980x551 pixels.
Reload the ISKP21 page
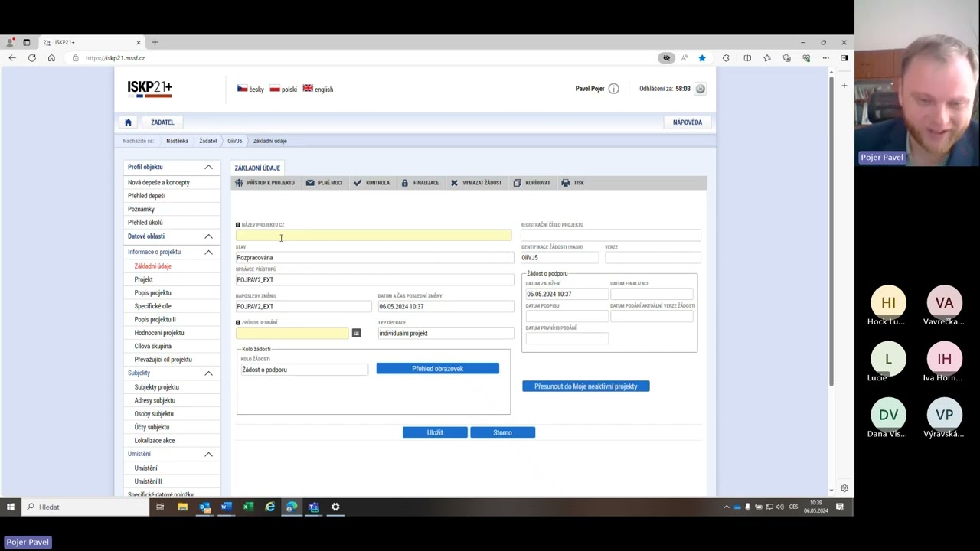(x=32, y=58)
